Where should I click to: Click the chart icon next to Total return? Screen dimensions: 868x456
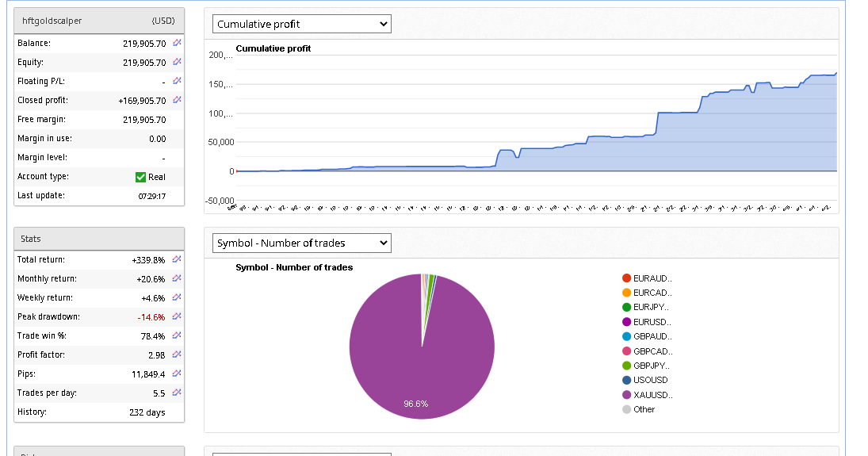tap(177, 259)
